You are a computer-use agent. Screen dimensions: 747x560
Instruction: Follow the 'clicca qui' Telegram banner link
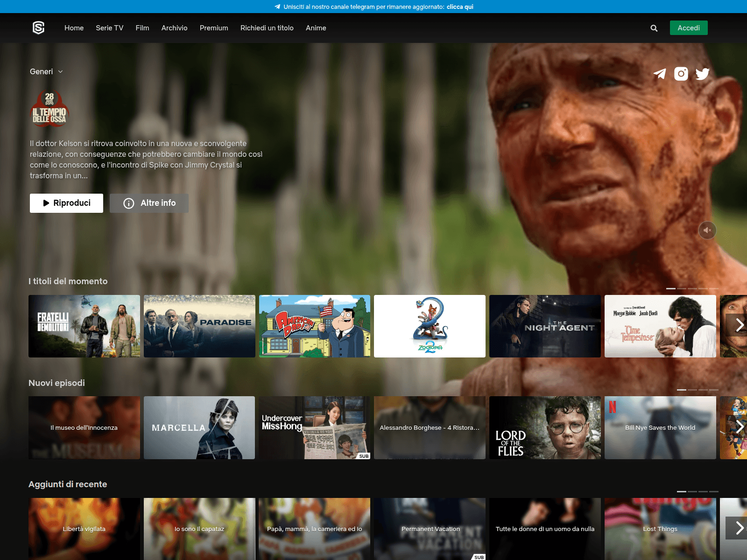coord(459,7)
